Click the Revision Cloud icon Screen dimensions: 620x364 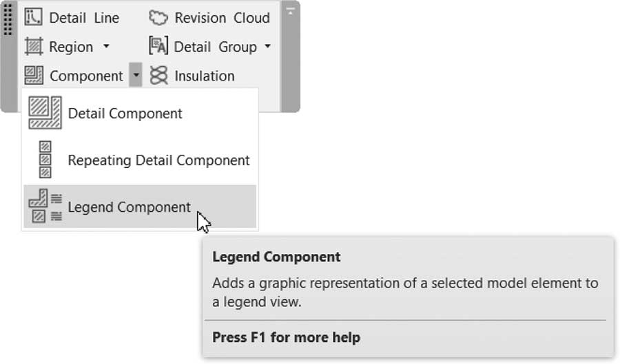click(x=158, y=18)
